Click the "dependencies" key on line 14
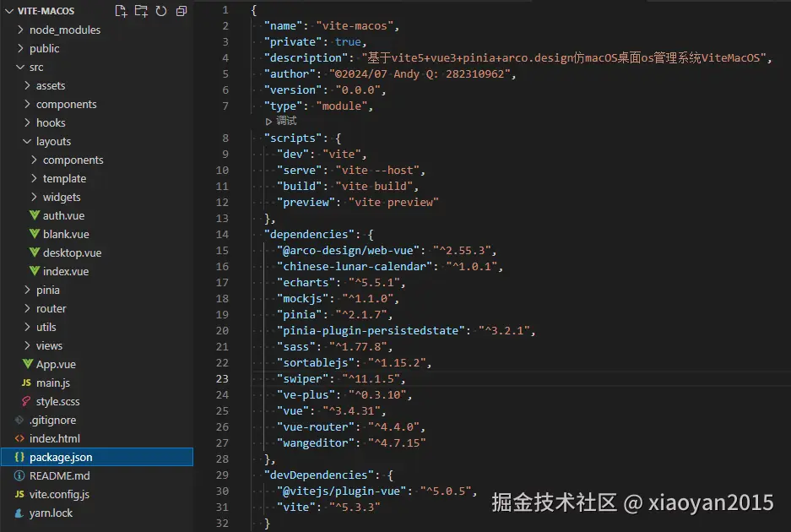 pos(309,234)
